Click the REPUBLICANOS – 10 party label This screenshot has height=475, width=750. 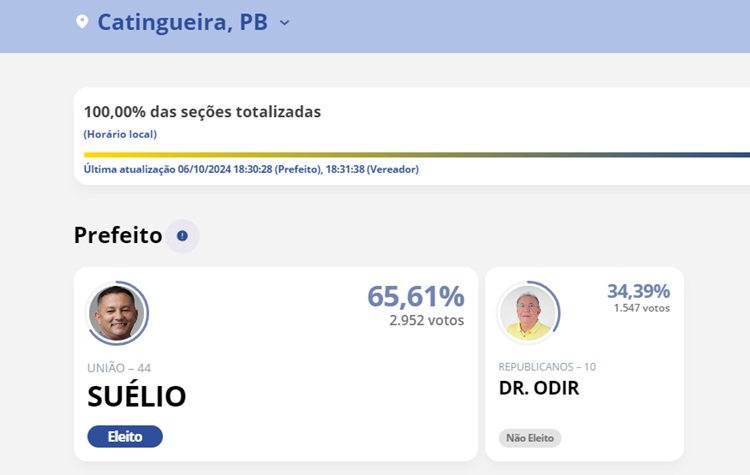(547, 367)
